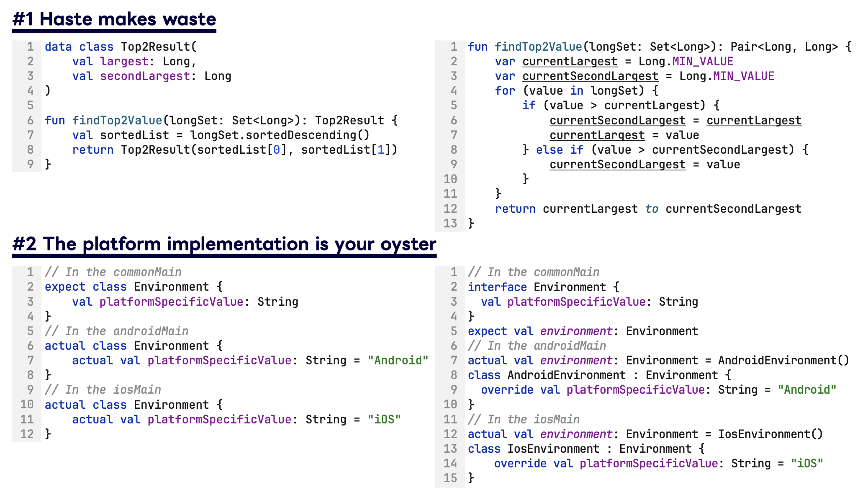This screenshot has height=490, width=868.
Task: Click "// In the commonMain" above interface Environment
Action: point(534,272)
